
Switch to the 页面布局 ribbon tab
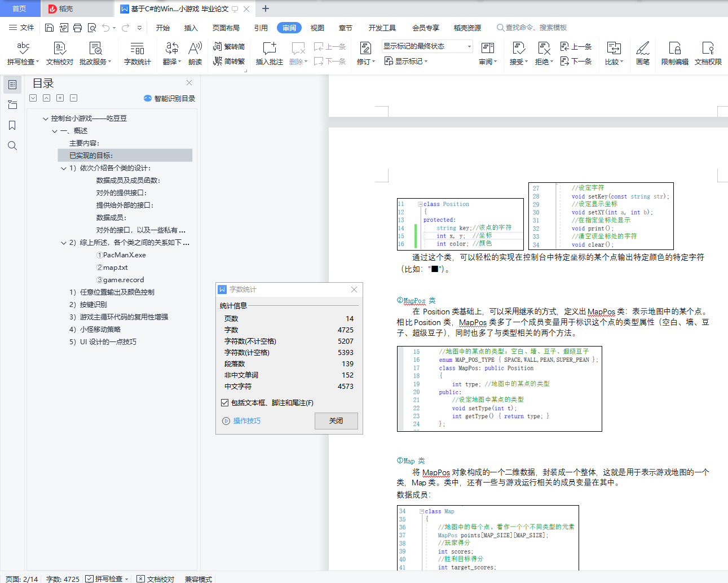pos(226,28)
